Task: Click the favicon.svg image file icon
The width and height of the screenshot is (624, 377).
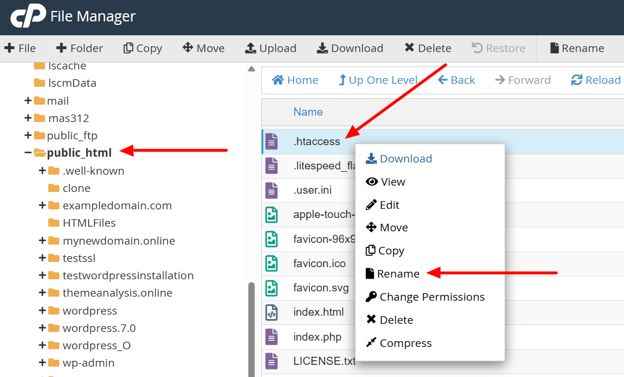Action: pos(271,288)
